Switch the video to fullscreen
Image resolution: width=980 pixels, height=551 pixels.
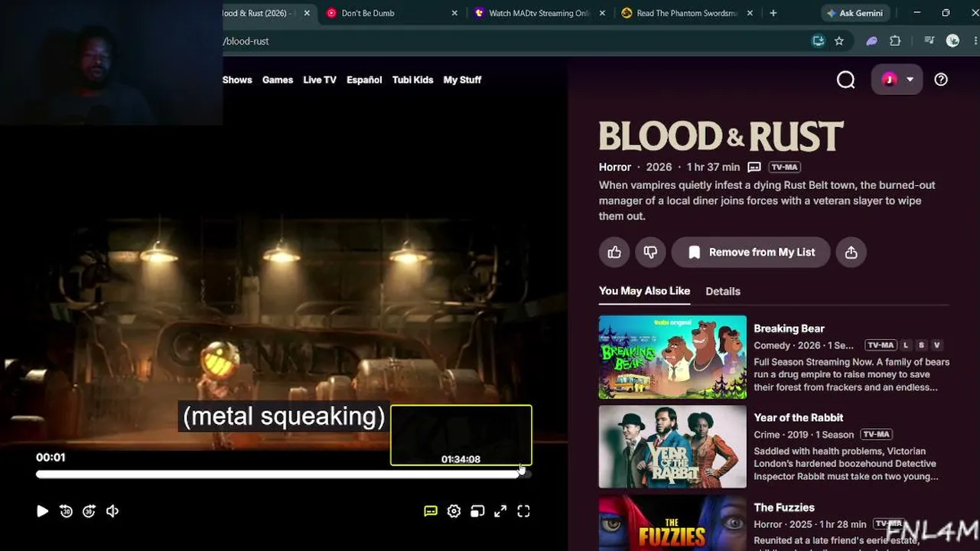(524, 511)
